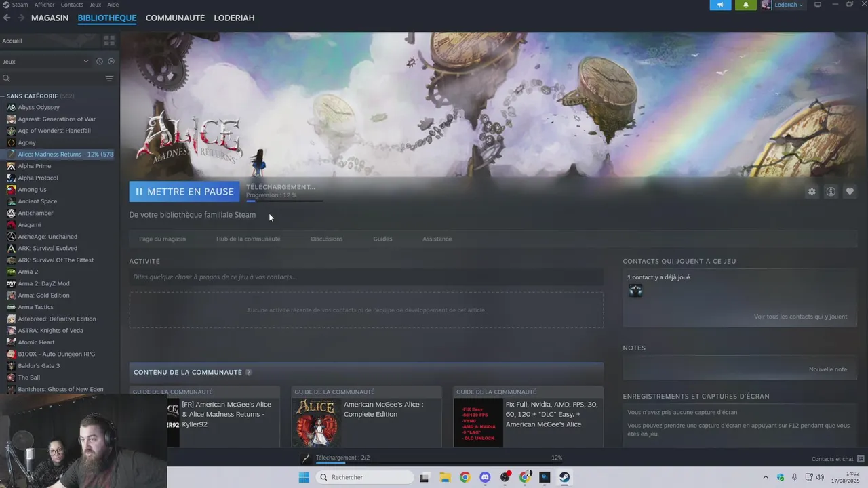The image size is (868, 488).
Task: Open Windows Start menu
Action: [304, 477]
